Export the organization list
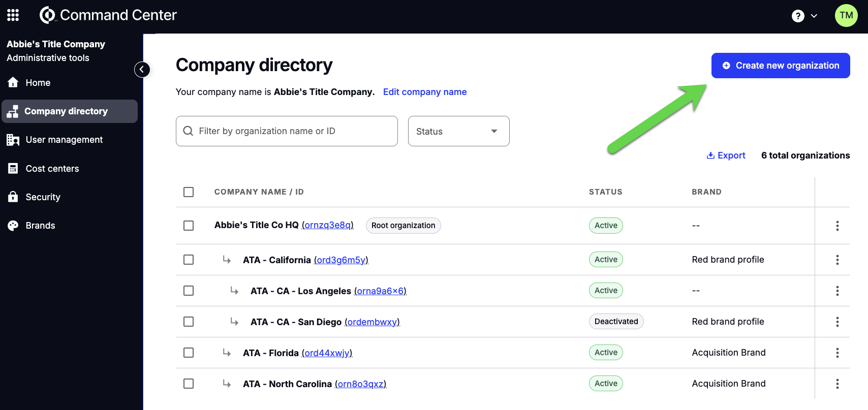The image size is (868, 410). (x=726, y=155)
